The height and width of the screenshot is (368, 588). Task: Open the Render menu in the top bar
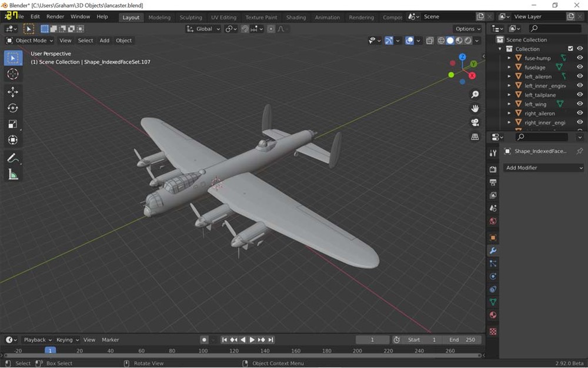(x=55, y=16)
